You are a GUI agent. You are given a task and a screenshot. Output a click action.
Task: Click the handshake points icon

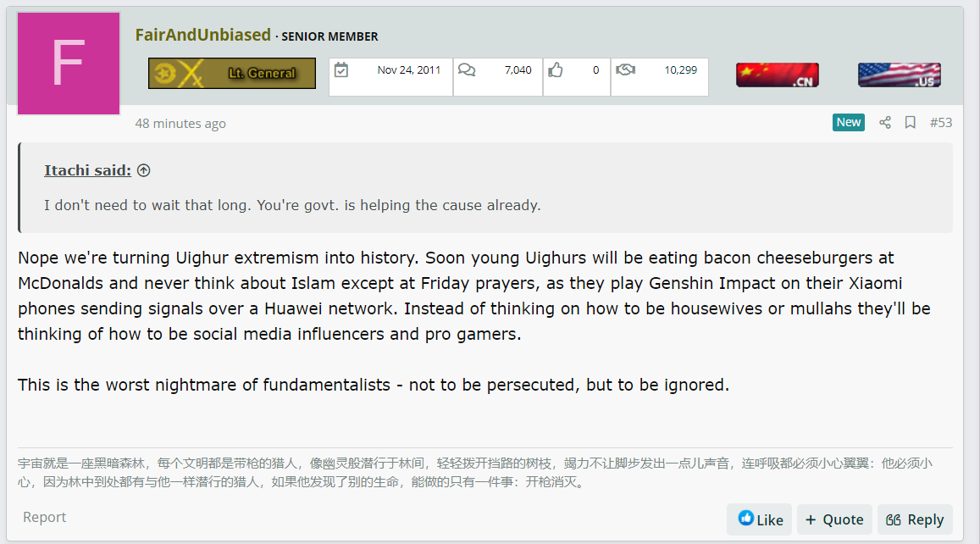[625, 69]
